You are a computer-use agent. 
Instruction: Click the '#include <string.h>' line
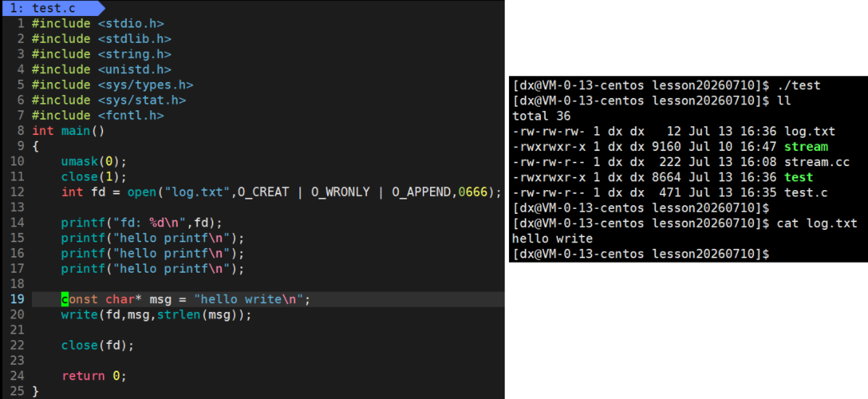(x=102, y=54)
